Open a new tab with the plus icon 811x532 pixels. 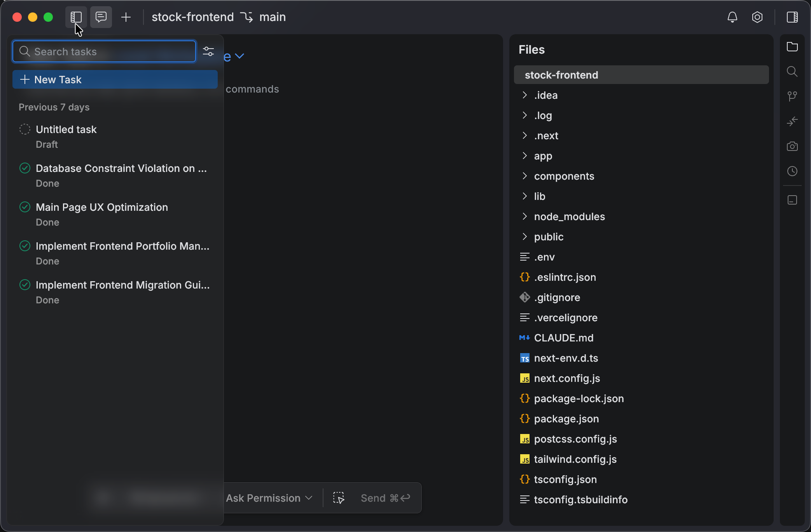tap(126, 17)
